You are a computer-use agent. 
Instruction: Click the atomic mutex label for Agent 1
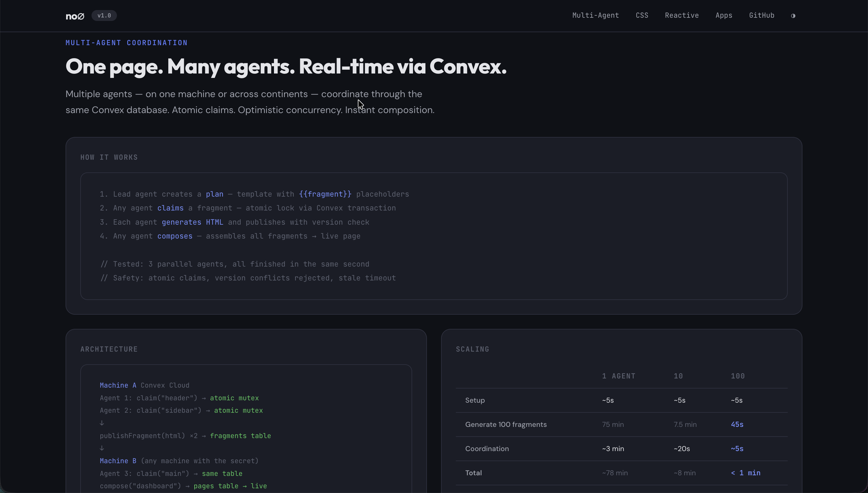click(234, 398)
